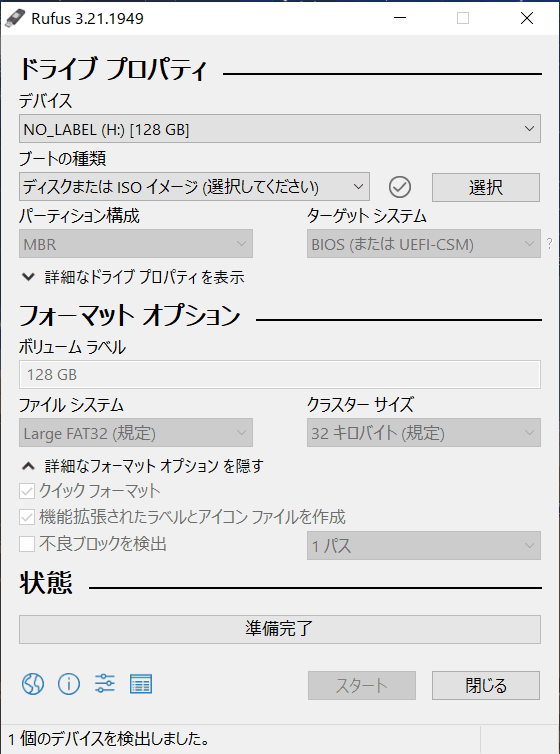
Task: Open application settings sliders icon
Action: point(105,683)
